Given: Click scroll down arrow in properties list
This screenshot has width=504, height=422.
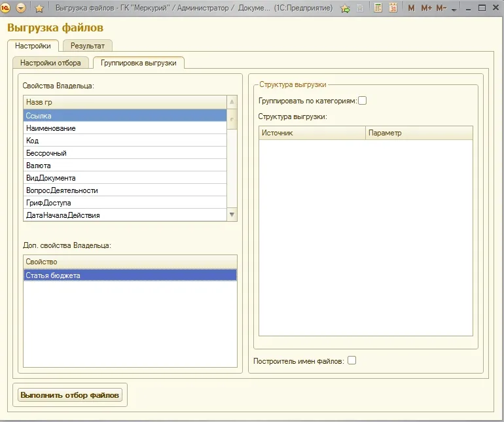Looking at the screenshot, I should point(232,215).
